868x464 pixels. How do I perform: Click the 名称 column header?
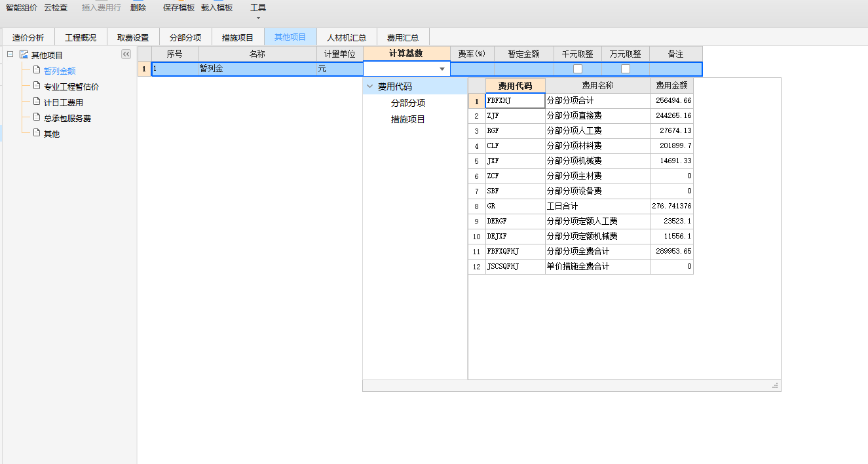pos(257,54)
